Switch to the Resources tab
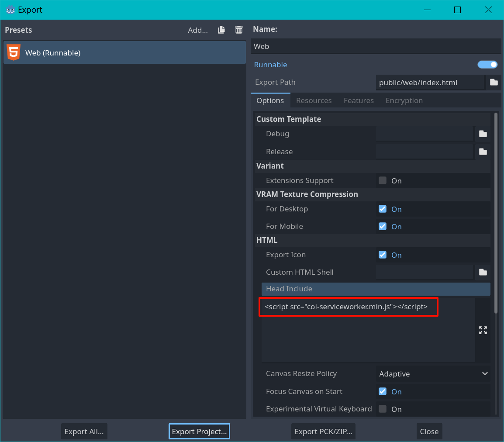This screenshot has width=504, height=442. click(x=314, y=100)
